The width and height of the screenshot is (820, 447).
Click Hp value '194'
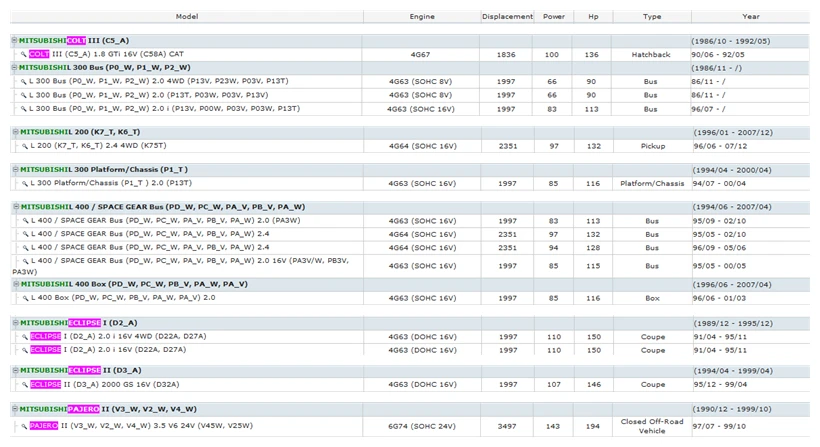click(593, 426)
